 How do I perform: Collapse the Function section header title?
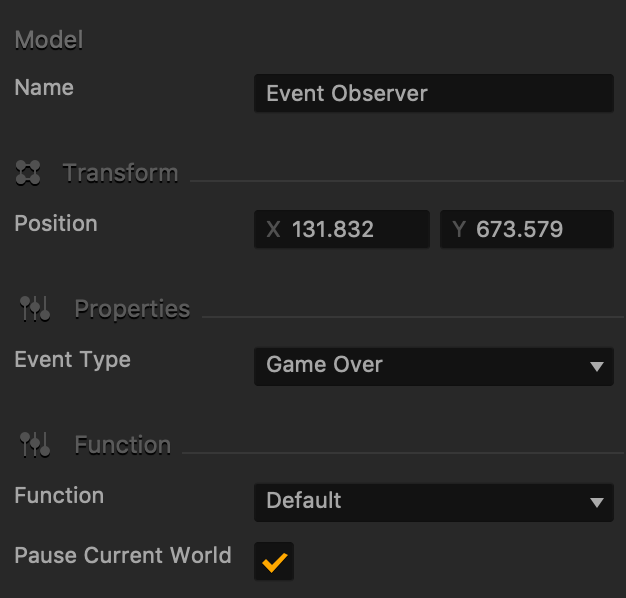[x=123, y=445]
